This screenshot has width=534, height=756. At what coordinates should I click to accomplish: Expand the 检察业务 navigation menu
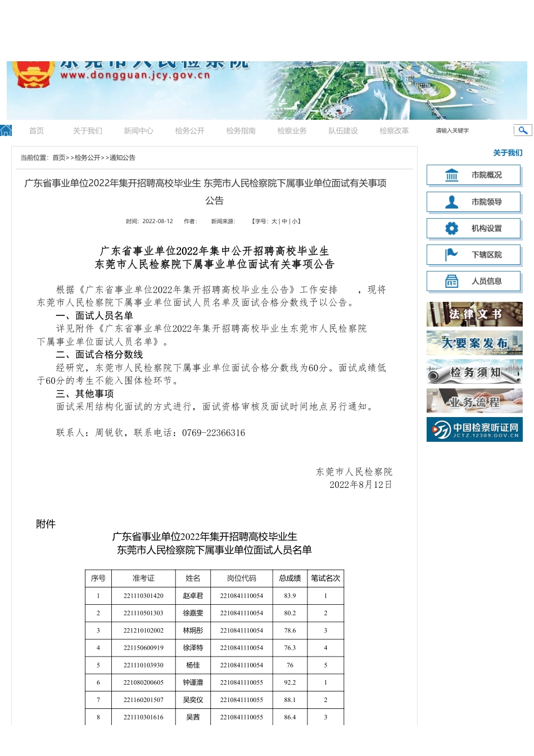(292, 130)
